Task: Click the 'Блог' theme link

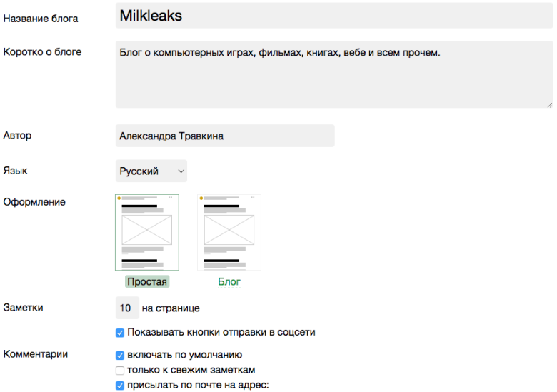Action: (229, 281)
